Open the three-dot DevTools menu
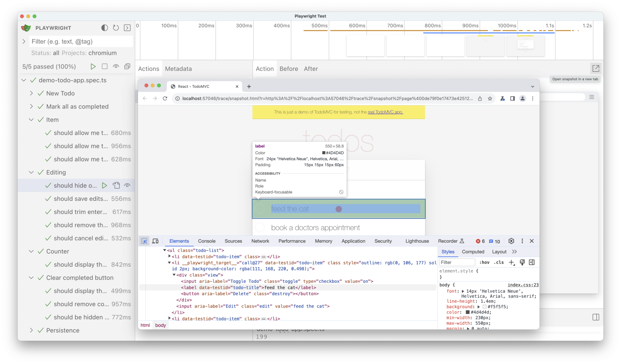The image size is (621, 364). click(x=522, y=241)
